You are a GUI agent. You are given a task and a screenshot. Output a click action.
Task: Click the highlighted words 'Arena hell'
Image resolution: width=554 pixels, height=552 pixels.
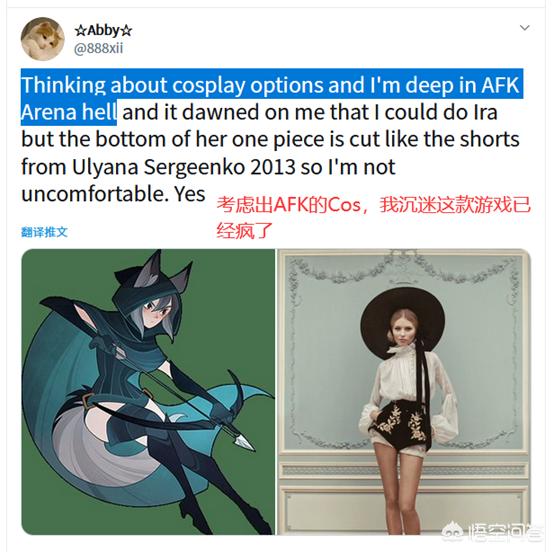tap(69, 112)
